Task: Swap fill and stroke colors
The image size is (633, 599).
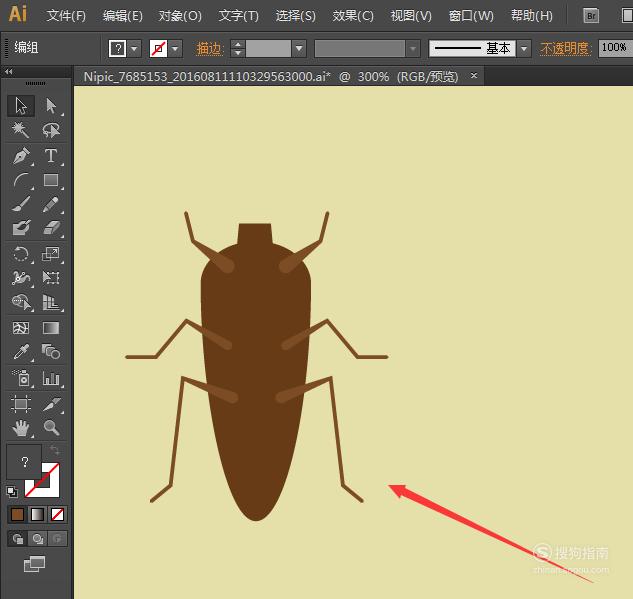Action: point(54,450)
